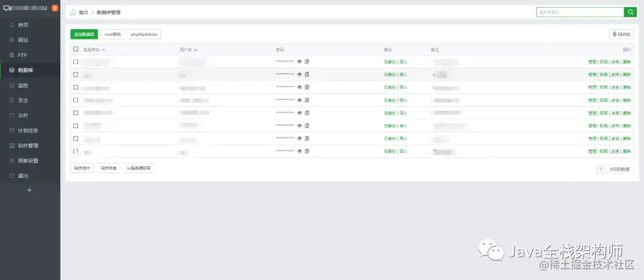Click the 数据库管理 breadcrumb text

pyautogui.click(x=109, y=13)
